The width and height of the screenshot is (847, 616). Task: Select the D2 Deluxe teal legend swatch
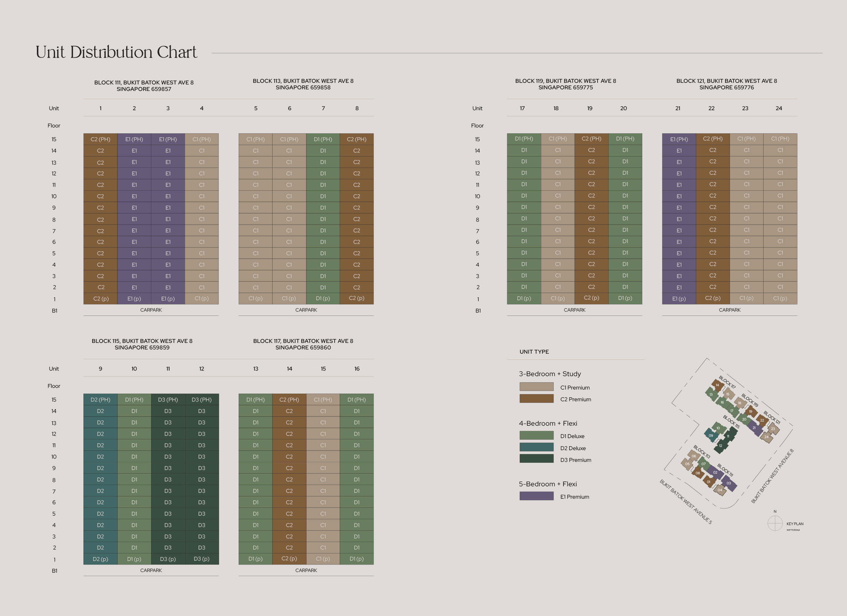click(536, 447)
